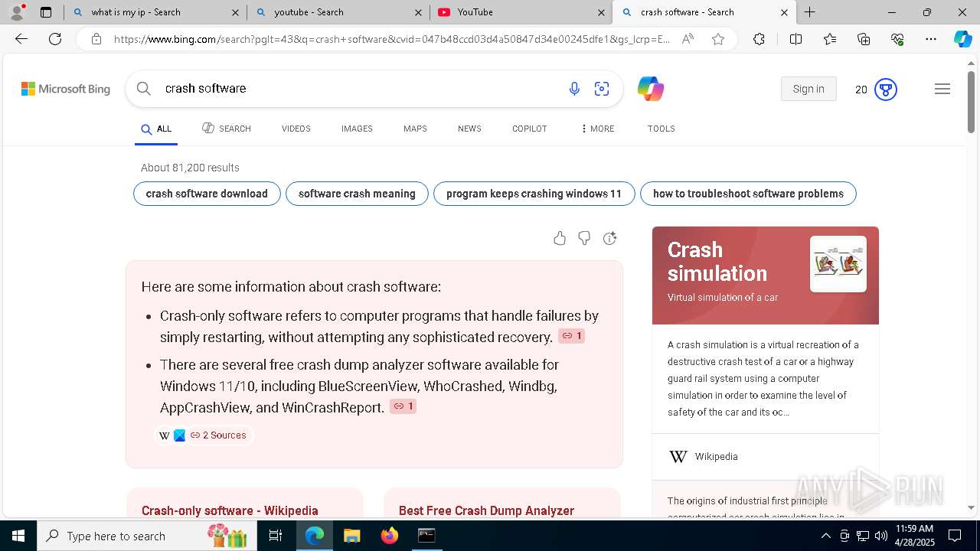This screenshot has height=551, width=980.
Task: Open citation 1 after 'sophisticated recovery'
Action: click(x=571, y=336)
